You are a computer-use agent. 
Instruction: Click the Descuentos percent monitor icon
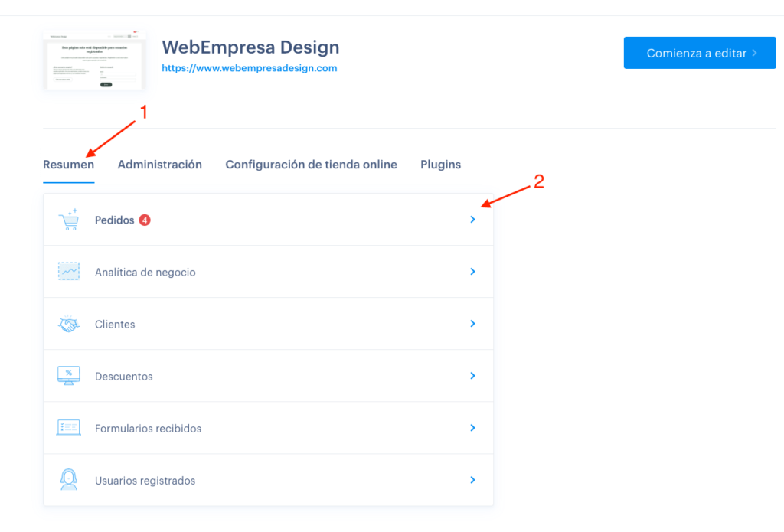coord(68,376)
